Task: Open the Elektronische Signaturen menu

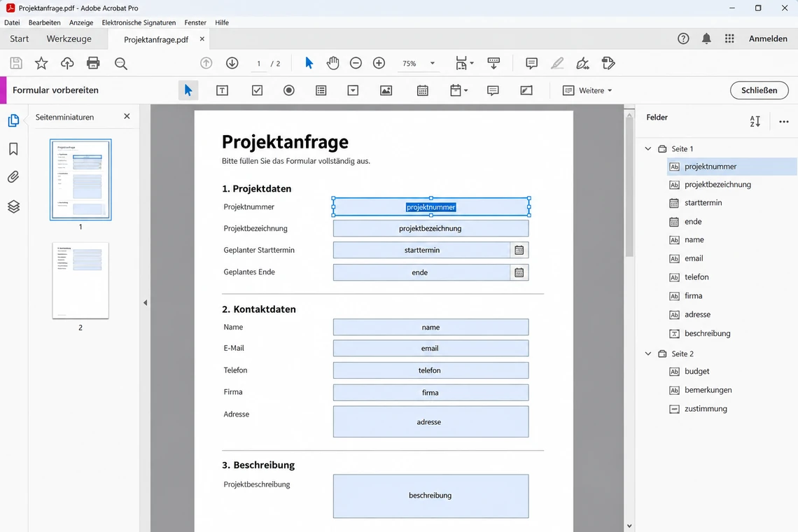Action: point(139,22)
